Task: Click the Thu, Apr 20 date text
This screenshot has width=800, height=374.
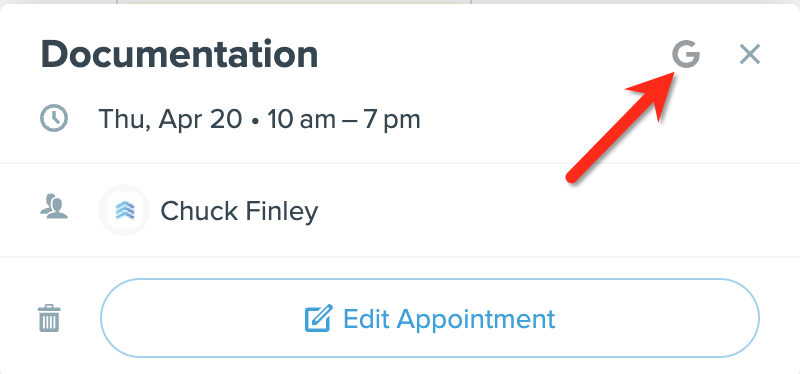Action: (170, 120)
